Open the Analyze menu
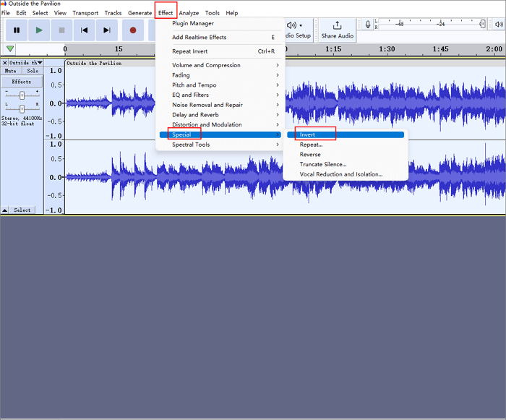506x420 pixels. (189, 13)
